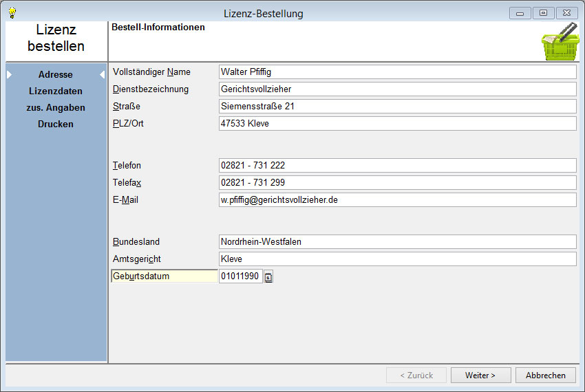
Task: Focus the Straße input with Siemensstraße 21
Action: [x=396, y=106]
